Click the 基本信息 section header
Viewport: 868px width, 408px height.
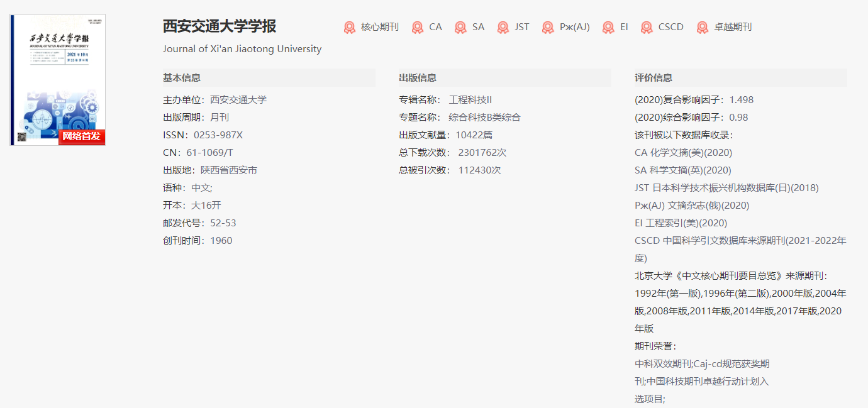tap(269, 78)
